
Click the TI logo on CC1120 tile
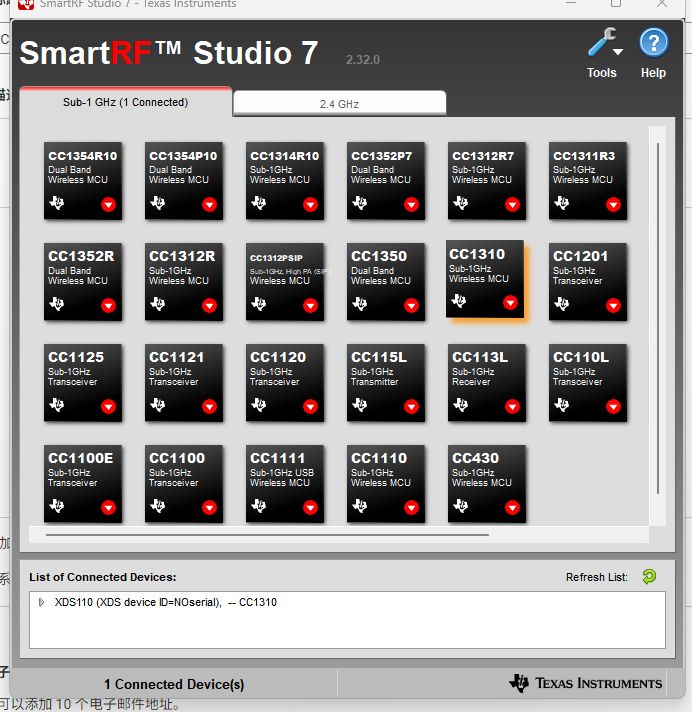(x=259, y=404)
